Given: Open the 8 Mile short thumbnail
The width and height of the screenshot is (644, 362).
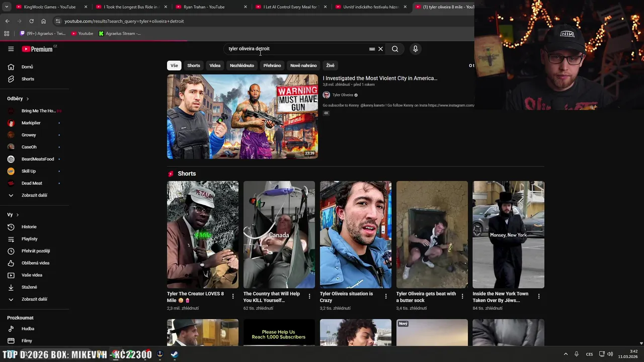Looking at the screenshot, I should (203, 235).
